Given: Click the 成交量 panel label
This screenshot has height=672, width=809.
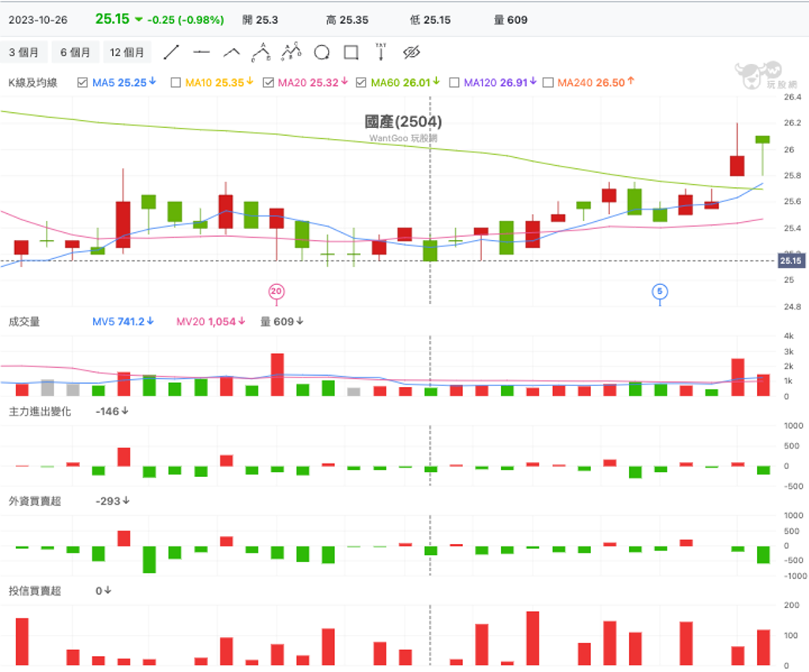Looking at the screenshot, I should (24, 322).
